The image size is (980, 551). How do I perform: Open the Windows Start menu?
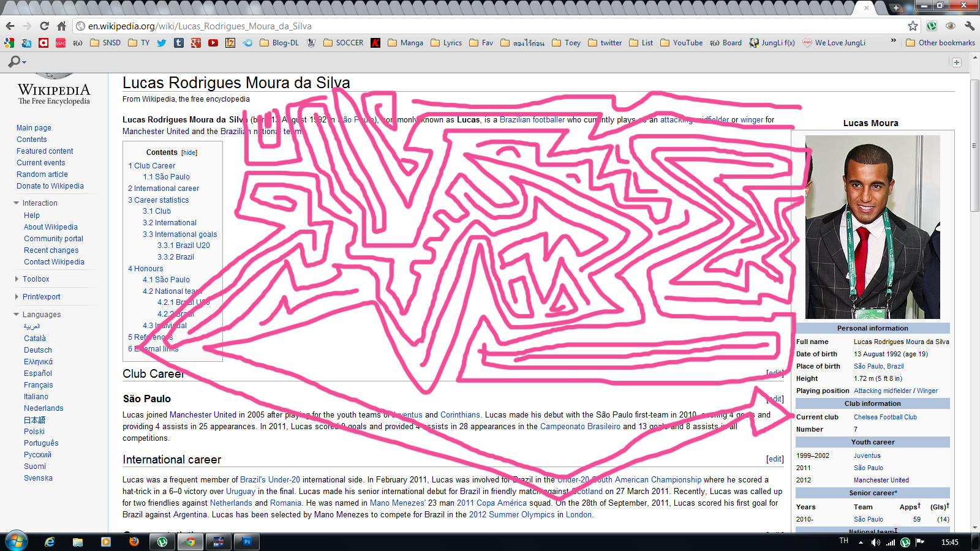tap(16, 541)
